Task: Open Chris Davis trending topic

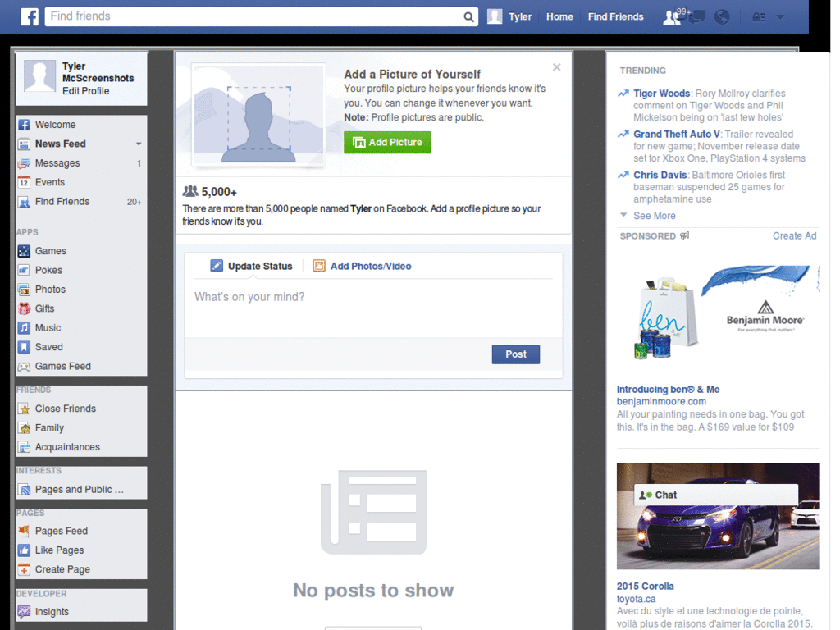Action: [660, 175]
